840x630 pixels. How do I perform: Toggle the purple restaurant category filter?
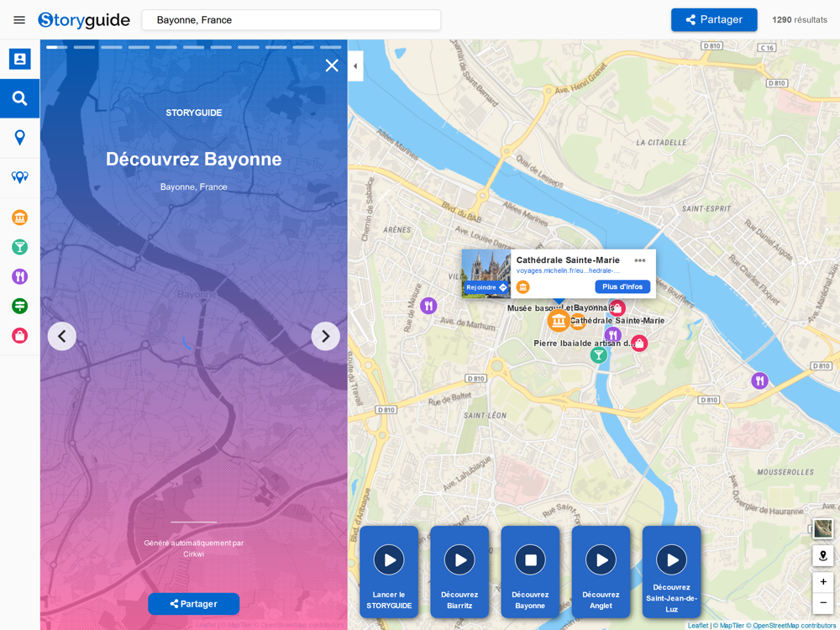tap(20, 276)
